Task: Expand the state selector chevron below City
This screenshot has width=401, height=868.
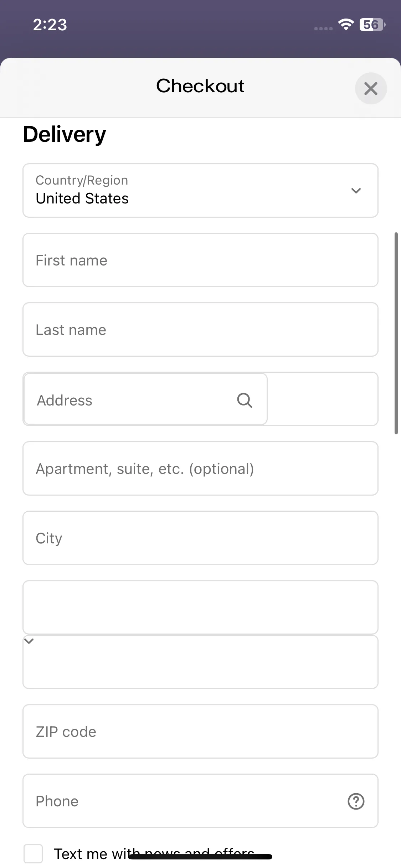Action: (29, 641)
